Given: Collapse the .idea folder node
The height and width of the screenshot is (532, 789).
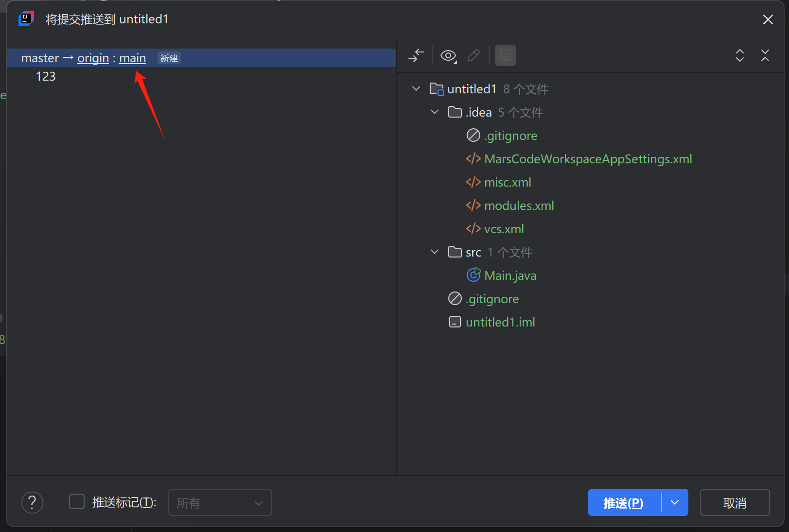Looking at the screenshot, I should pos(434,111).
